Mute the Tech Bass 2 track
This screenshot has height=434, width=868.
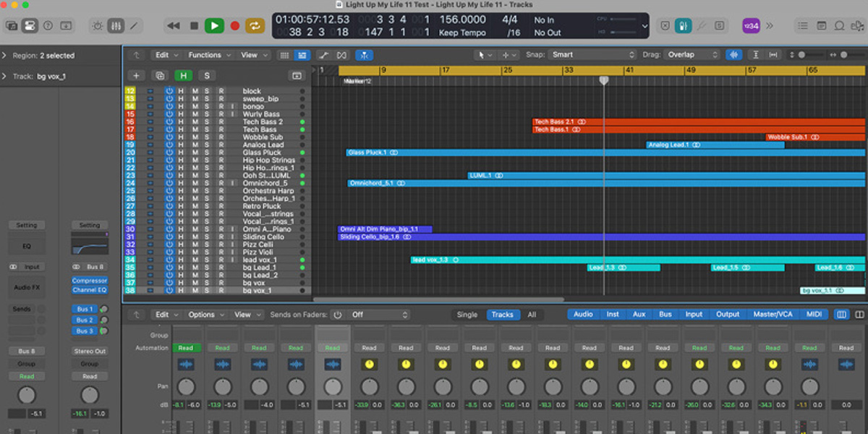(197, 122)
